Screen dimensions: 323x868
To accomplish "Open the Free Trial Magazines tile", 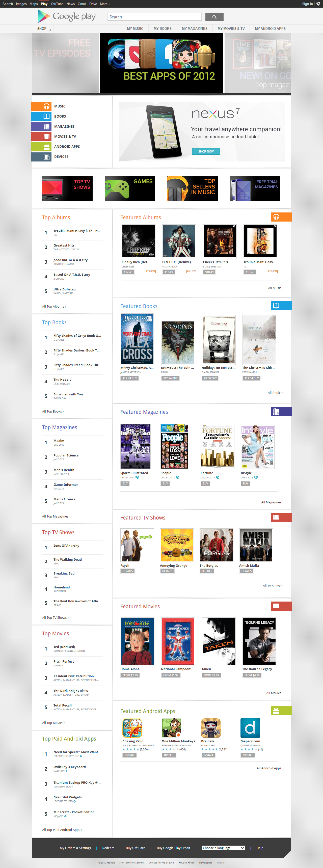I will click(x=255, y=188).
